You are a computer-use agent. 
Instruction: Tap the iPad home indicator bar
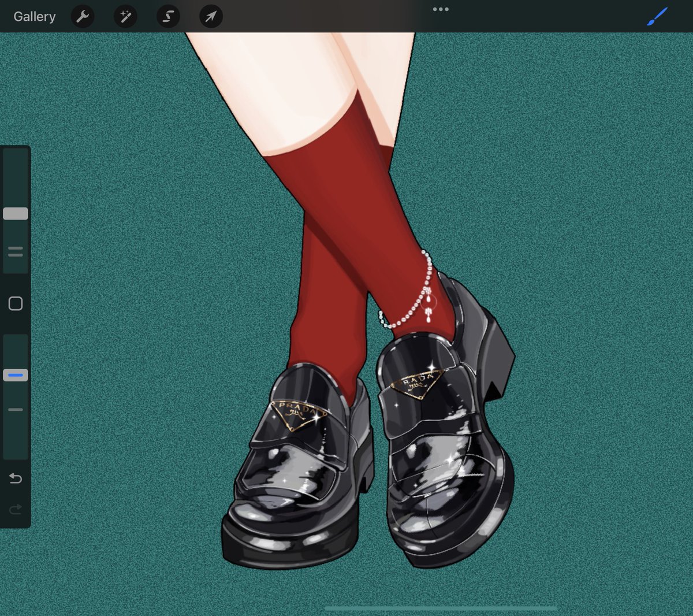click(x=441, y=608)
